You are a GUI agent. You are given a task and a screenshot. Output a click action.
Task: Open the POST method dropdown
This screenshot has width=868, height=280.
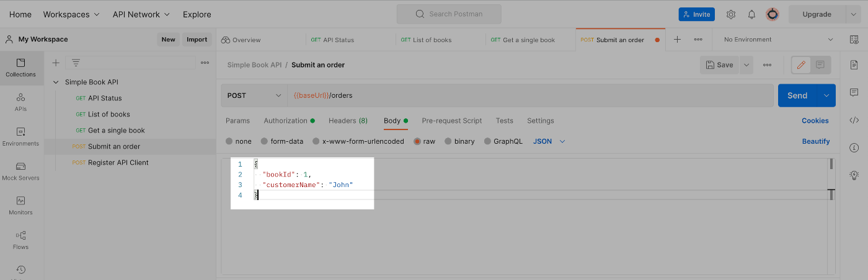[x=254, y=95]
